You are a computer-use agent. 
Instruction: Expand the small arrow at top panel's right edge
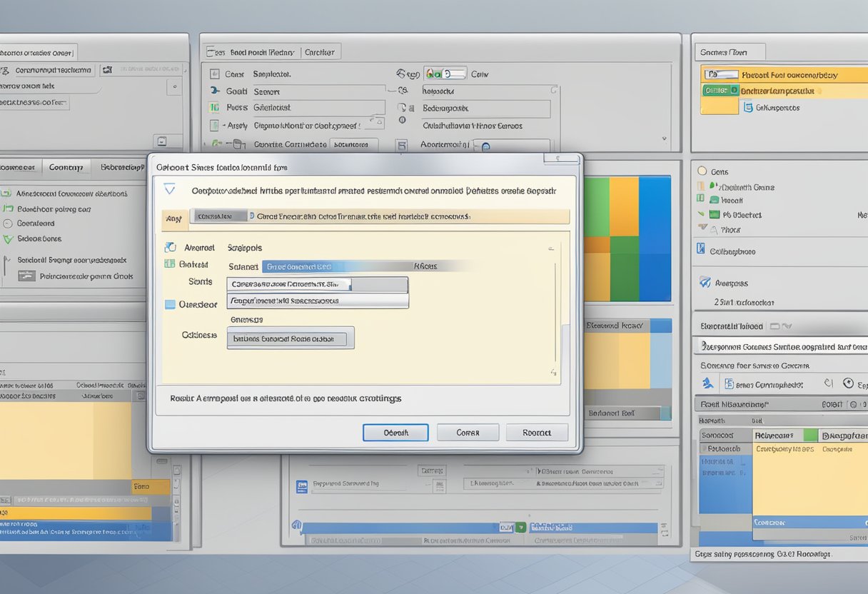[665, 139]
